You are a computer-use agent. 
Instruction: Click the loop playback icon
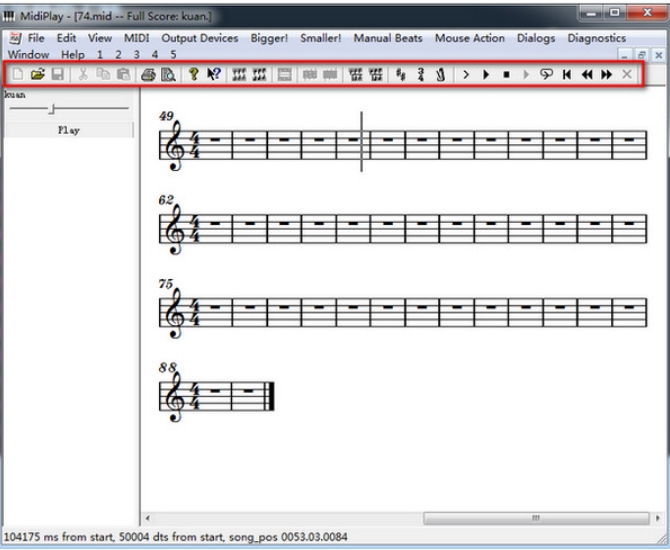[546, 75]
